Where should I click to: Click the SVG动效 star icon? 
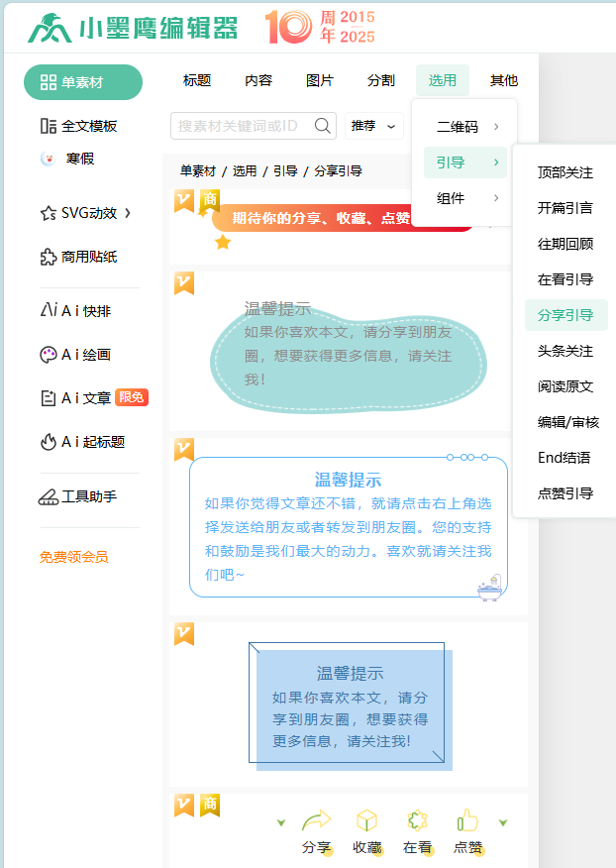tap(49, 213)
